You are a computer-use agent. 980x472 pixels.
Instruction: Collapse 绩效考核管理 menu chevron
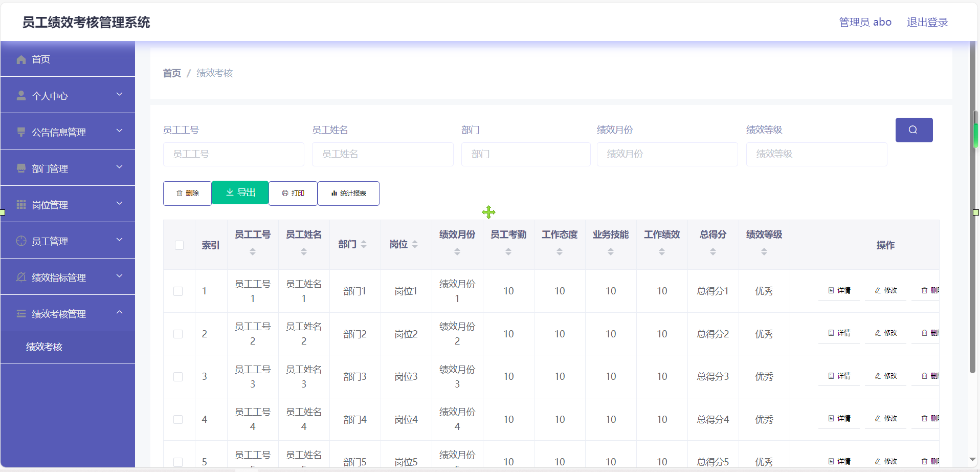pos(119,312)
